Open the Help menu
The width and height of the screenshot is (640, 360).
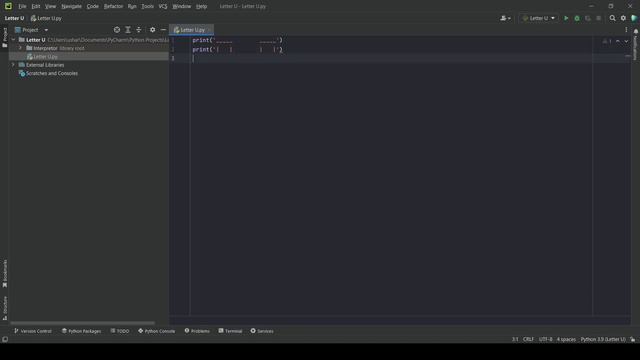[x=201, y=6]
